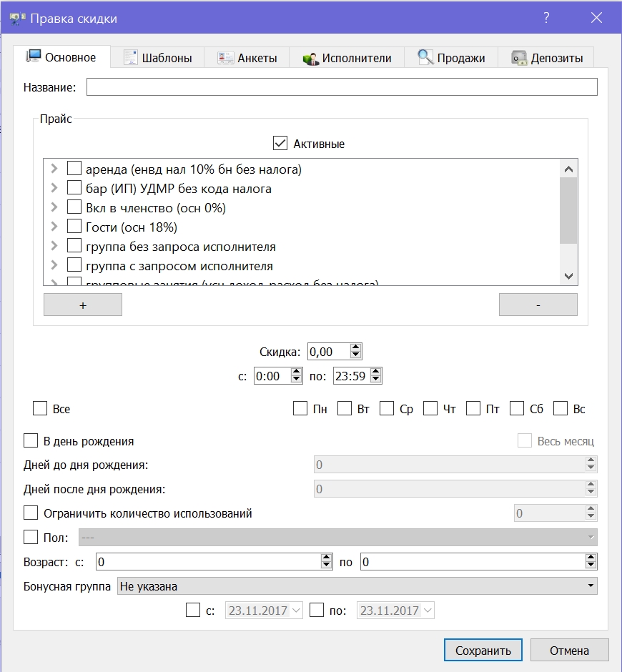622x672 pixels.
Task: Toggle the Активные checkbox
Action: pyautogui.click(x=280, y=143)
